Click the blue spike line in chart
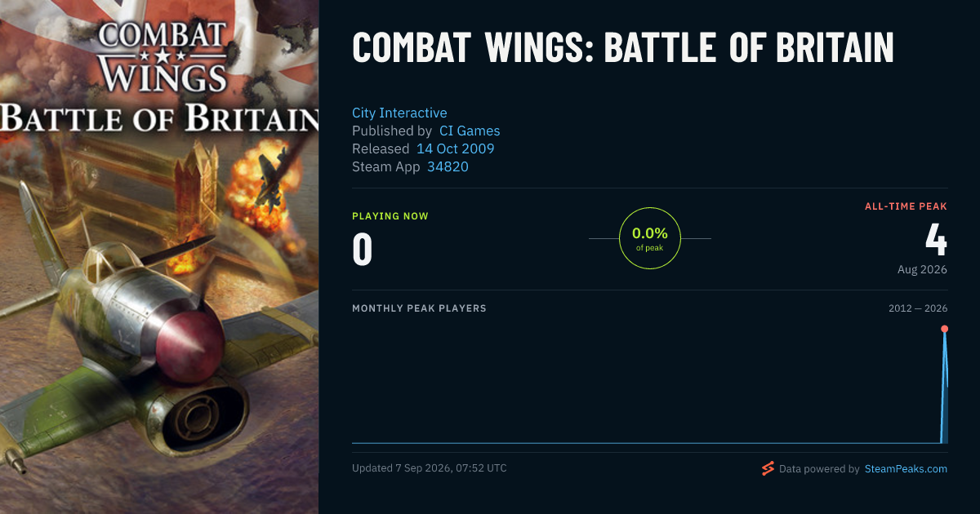Viewport: 980px width, 514px height. tap(945, 383)
